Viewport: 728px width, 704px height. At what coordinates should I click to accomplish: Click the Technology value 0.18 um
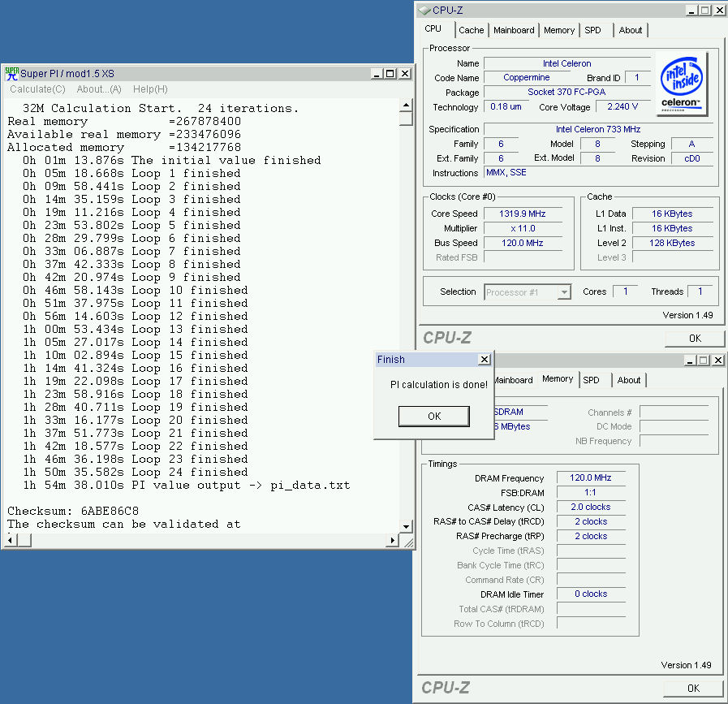506,106
